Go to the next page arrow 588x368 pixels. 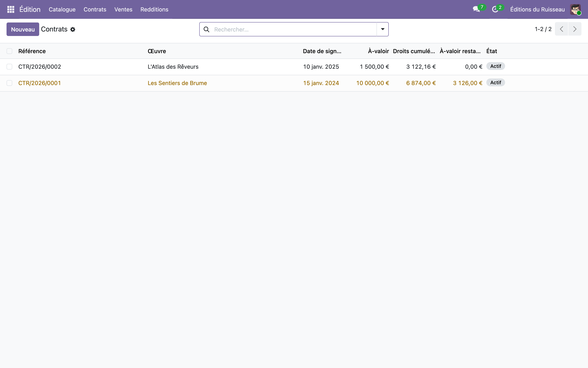click(575, 29)
